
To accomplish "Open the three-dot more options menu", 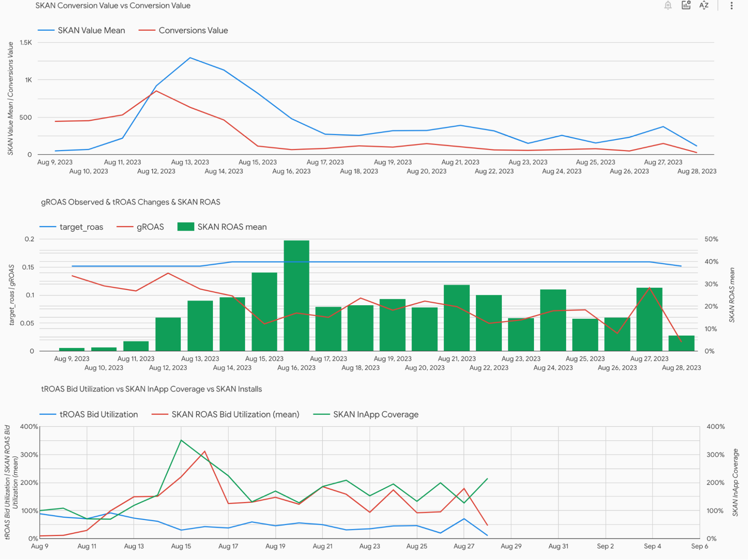I will (732, 5).
